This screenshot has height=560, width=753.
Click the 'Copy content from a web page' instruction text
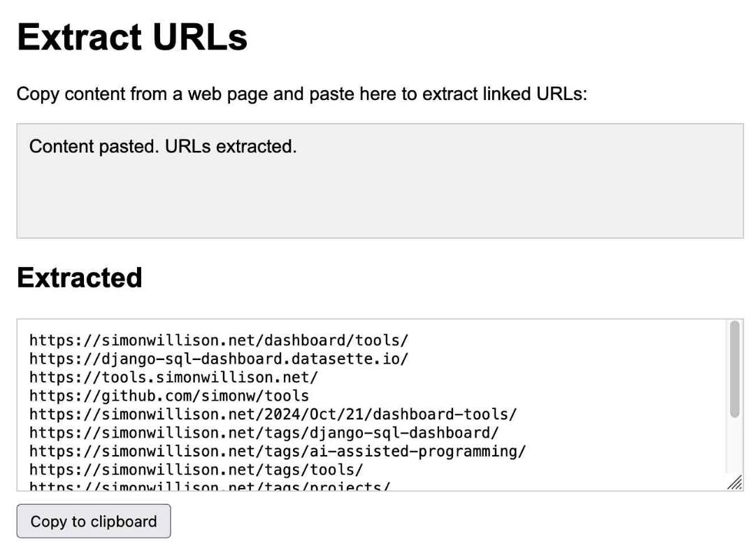tap(140, 94)
